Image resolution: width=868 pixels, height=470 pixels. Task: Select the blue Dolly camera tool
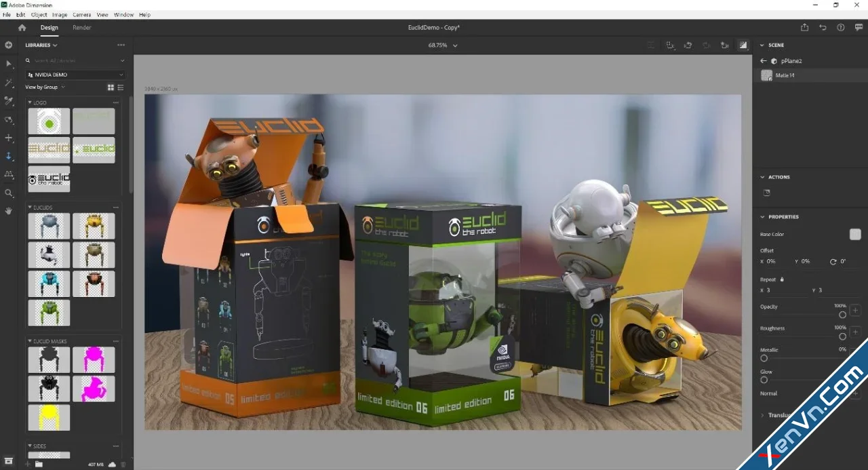click(x=9, y=156)
